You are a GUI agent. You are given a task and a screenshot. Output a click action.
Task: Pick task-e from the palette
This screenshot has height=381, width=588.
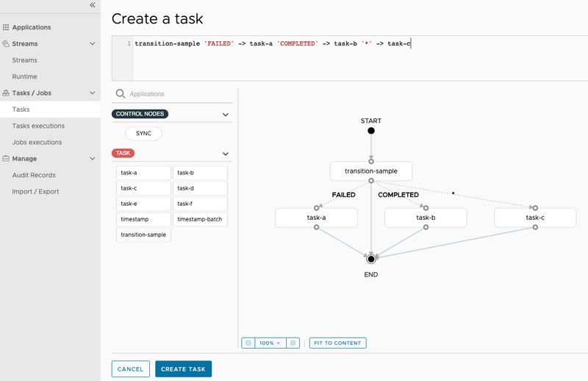[143, 204]
